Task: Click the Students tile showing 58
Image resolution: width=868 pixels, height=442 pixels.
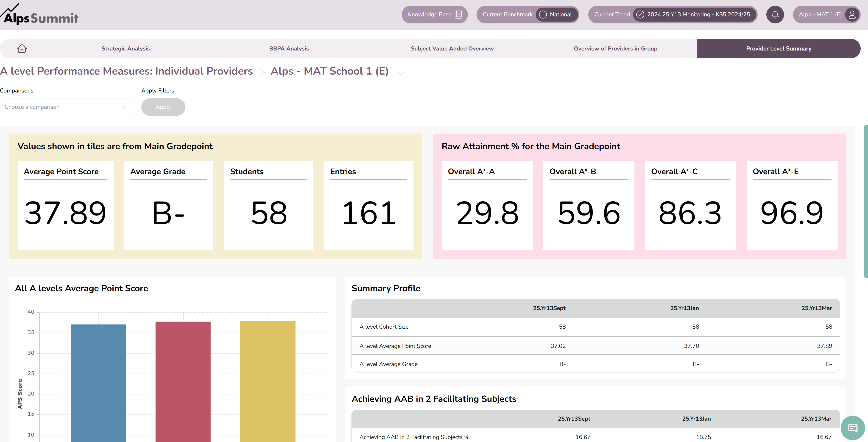Action: point(268,206)
